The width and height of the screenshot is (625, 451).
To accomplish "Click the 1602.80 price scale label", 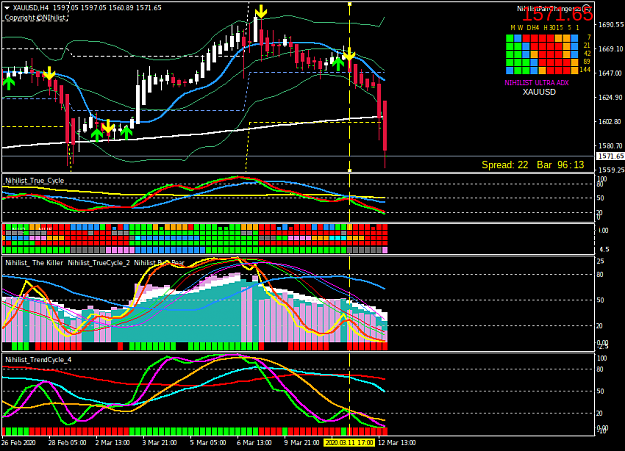I will click(611, 122).
